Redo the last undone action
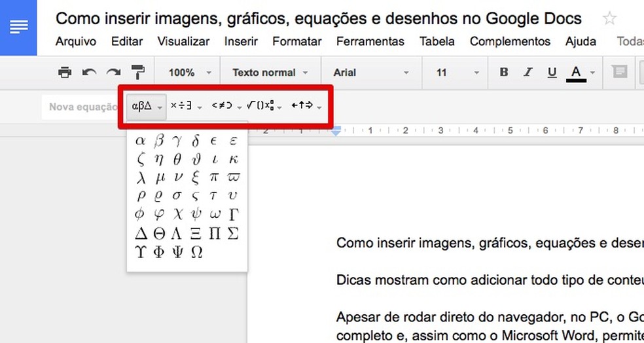This screenshot has height=343, width=644. click(113, 72)
